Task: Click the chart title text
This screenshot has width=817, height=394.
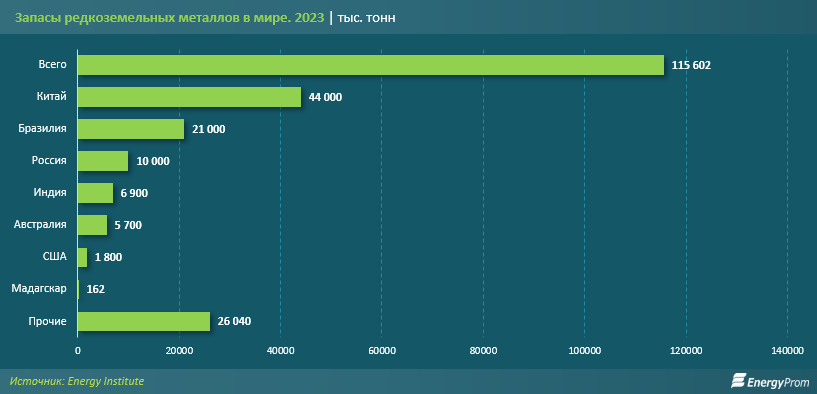Action: click(169, 18)
